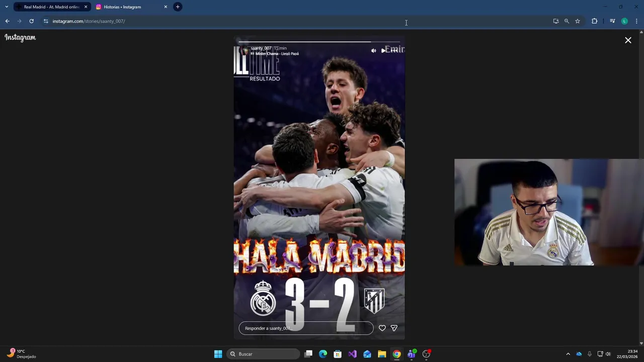Open the network tray icon

[600, 354]
